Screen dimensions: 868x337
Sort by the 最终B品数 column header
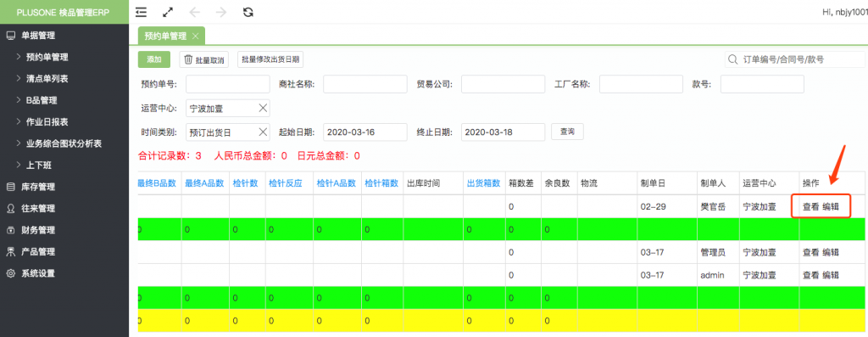pos(157,183)
